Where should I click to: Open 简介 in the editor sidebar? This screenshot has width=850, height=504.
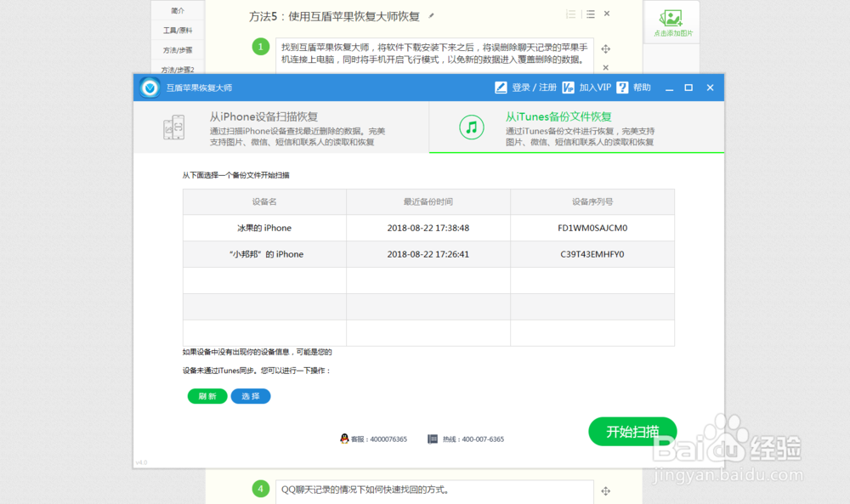[x=178, y=10]
